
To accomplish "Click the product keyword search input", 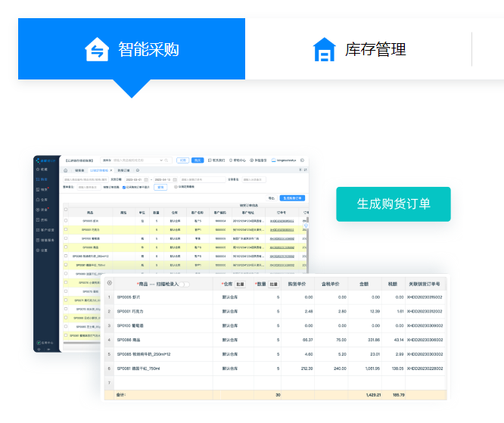I will [x=86, y=179].
